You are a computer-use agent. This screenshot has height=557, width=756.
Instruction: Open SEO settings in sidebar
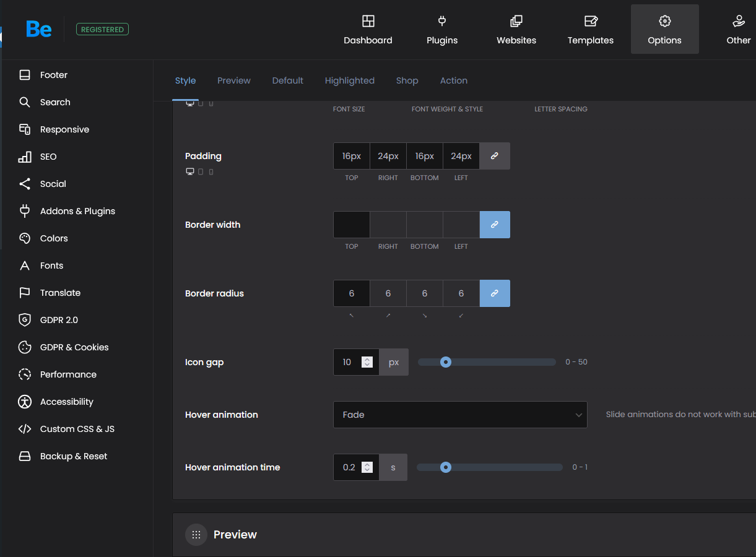tap(48, 157)
